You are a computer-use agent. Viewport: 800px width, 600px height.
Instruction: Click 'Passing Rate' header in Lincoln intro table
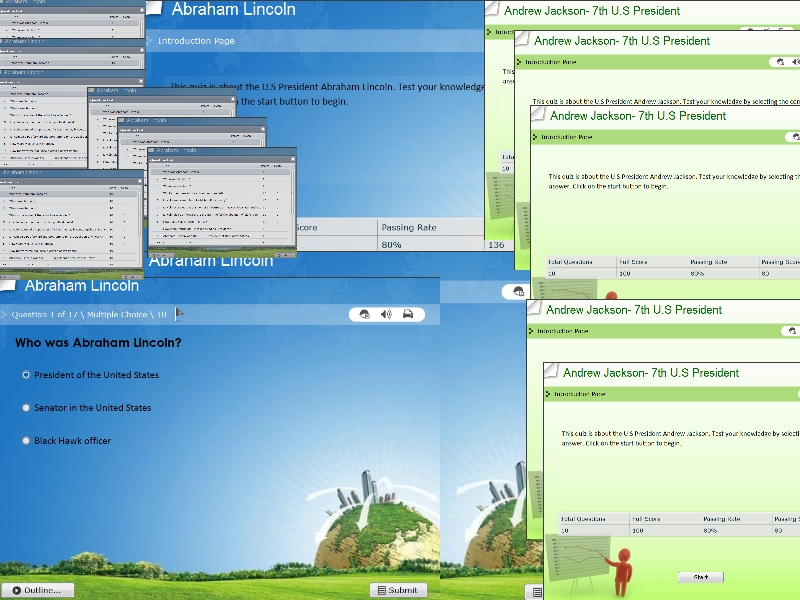408,227
